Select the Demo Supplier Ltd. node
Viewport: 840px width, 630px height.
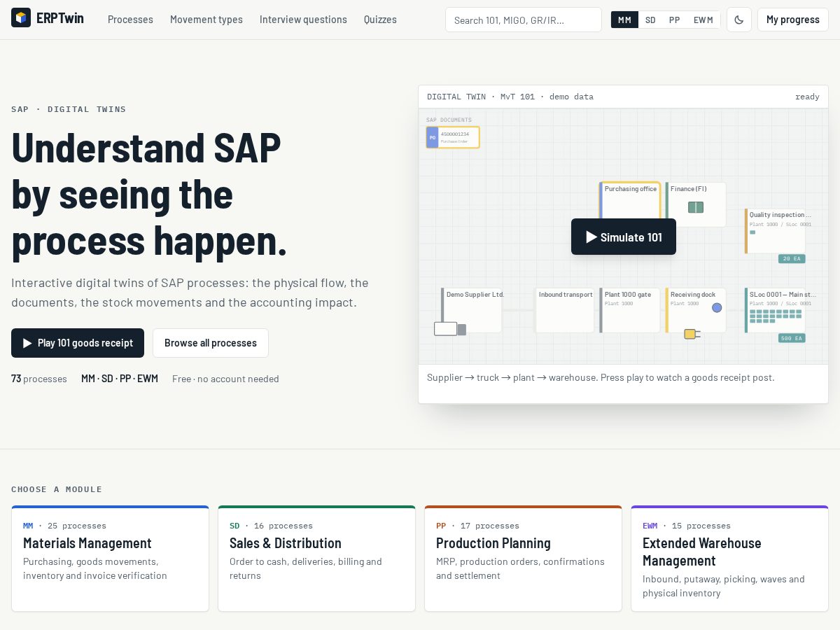point(472,310)
